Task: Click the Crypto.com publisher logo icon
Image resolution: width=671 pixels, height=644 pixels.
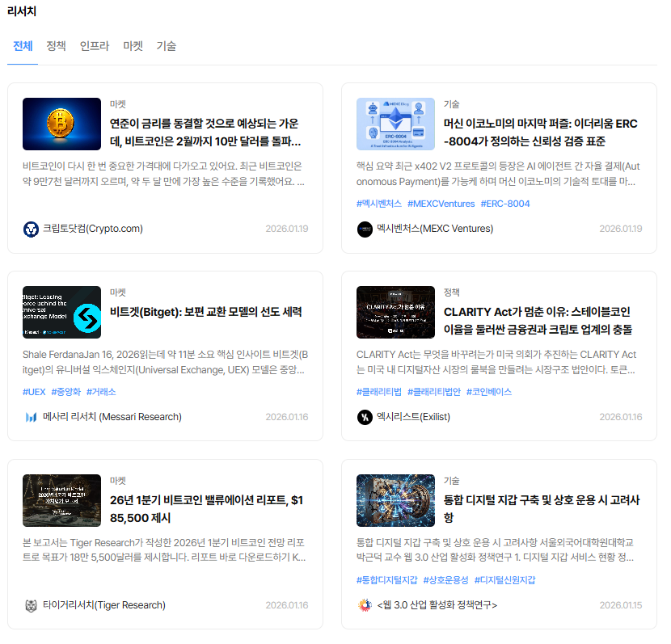Action: [31, 229]
